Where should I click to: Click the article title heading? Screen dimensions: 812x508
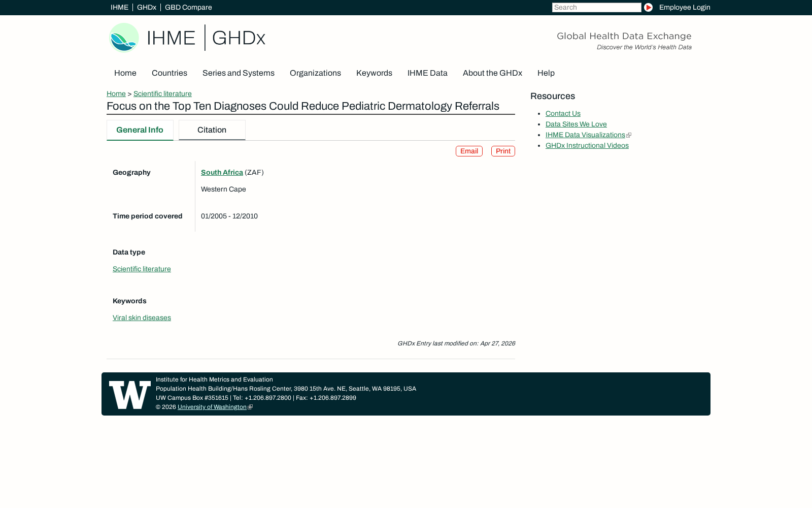click(303, 106)
